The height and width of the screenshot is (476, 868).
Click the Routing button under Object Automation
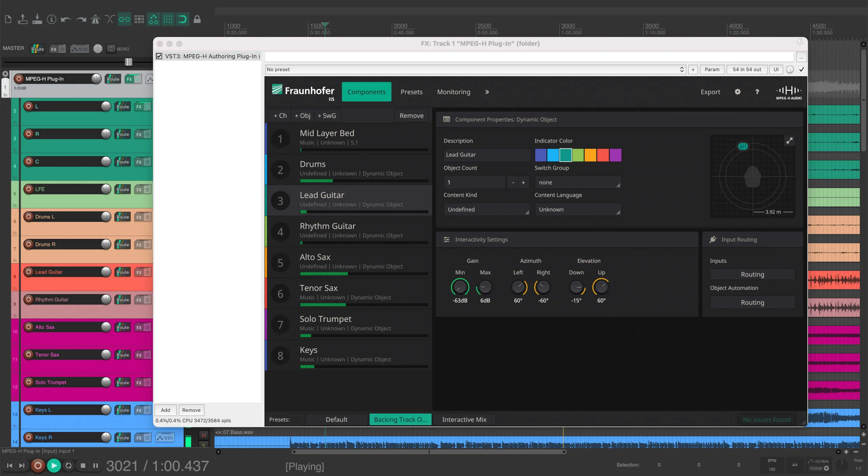[752, 302]
